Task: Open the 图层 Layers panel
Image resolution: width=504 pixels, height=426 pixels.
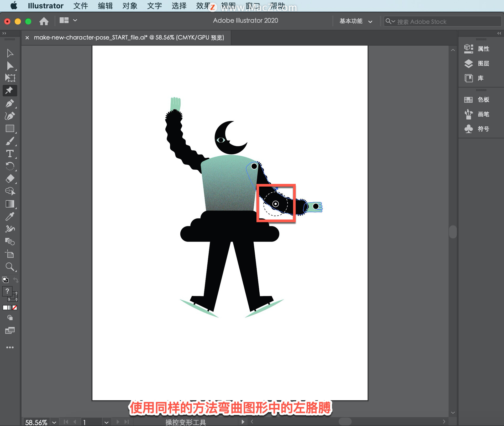Action: point(477,63)
